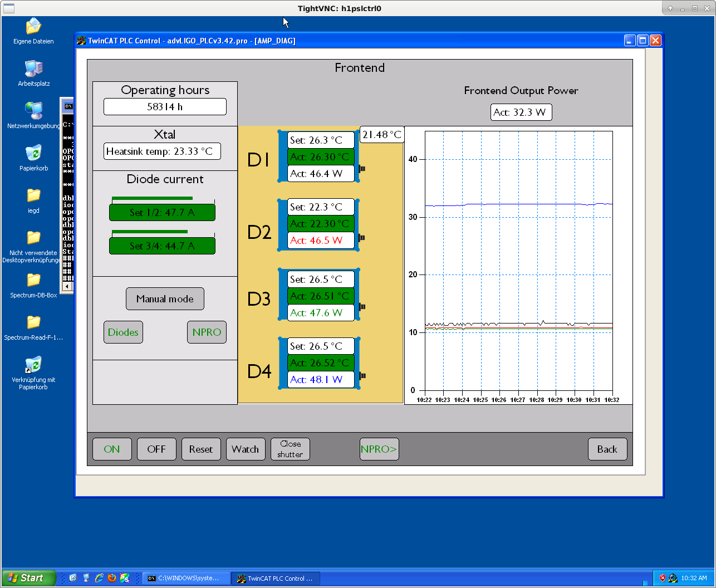The height and width of the screenshot is (588, 716).
Task: Select the TwinCAT PLC Control taskbar item
Action: (x=275, y=579)
